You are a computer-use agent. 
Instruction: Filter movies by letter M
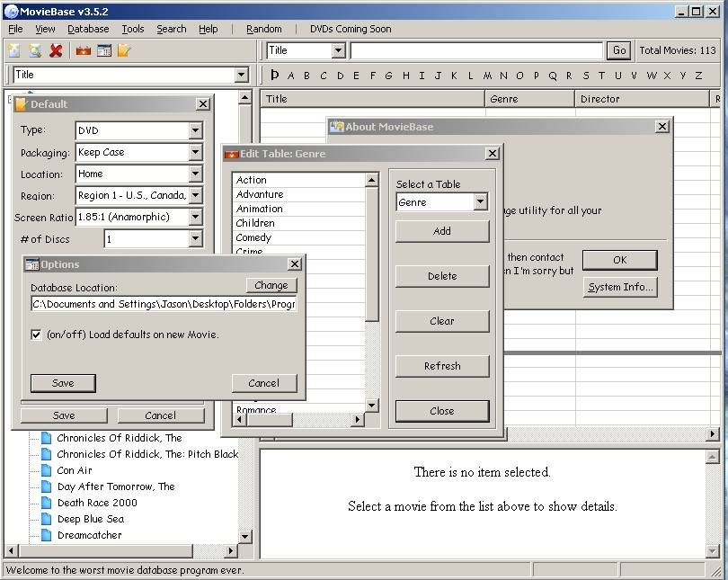(x=487, y=76)
